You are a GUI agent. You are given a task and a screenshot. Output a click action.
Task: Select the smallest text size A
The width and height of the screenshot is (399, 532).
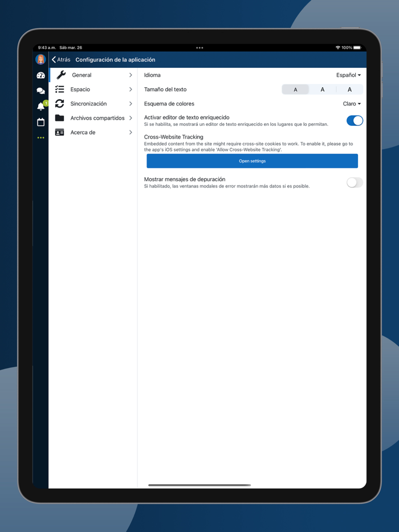click(x=295, y=89)
